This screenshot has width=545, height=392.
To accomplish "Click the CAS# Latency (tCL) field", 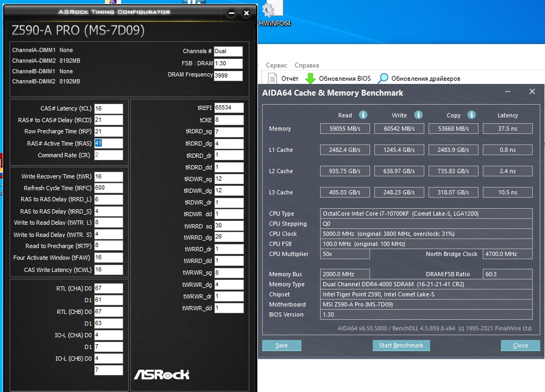I will click(108, 109).
